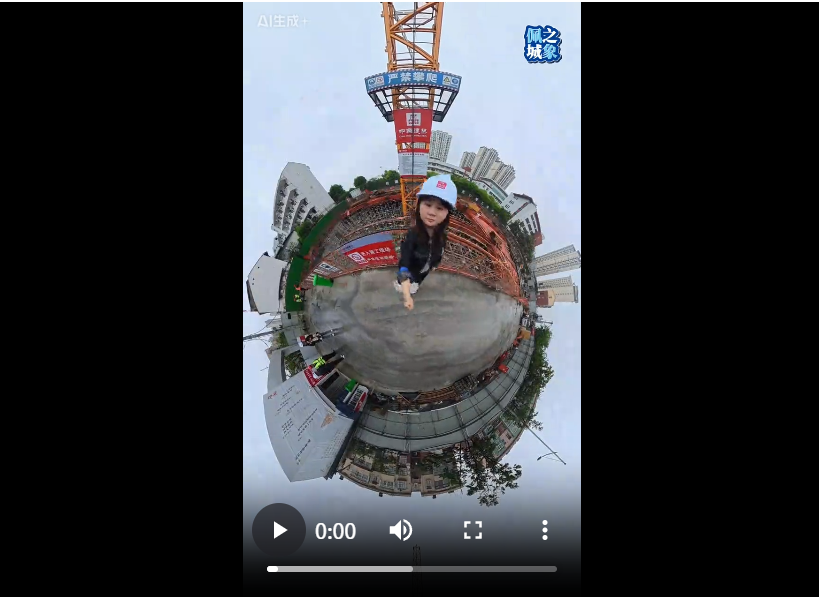Click the 0:00 time display
This screenshot has width=819, height=597.
tap(335, 531)
